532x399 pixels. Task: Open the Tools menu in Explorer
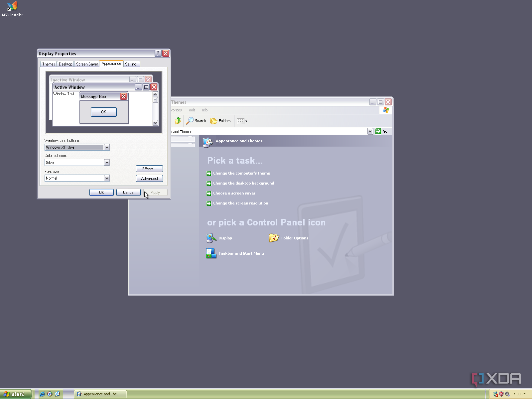tap(191, 110)
